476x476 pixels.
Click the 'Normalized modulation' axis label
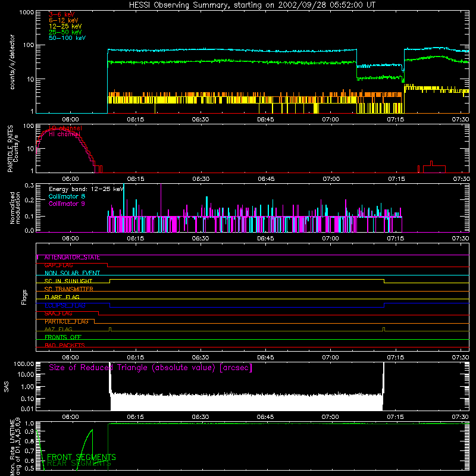click(15, 208)
